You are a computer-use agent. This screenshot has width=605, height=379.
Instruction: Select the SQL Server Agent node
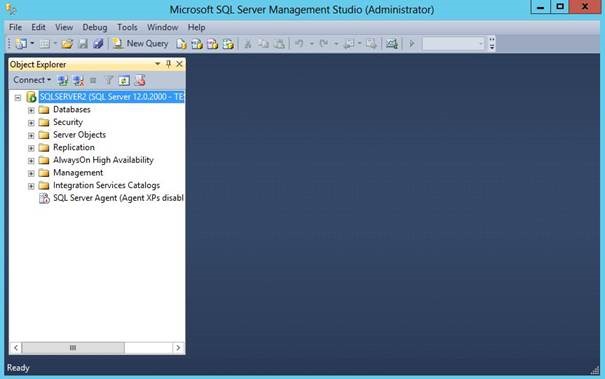[x=118, y=198]
